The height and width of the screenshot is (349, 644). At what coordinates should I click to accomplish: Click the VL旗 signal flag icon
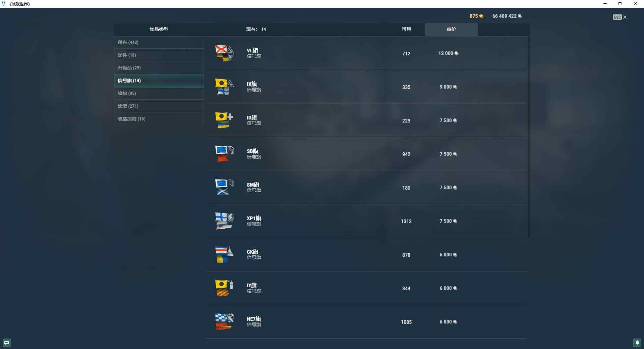click(x=224, y=53)
